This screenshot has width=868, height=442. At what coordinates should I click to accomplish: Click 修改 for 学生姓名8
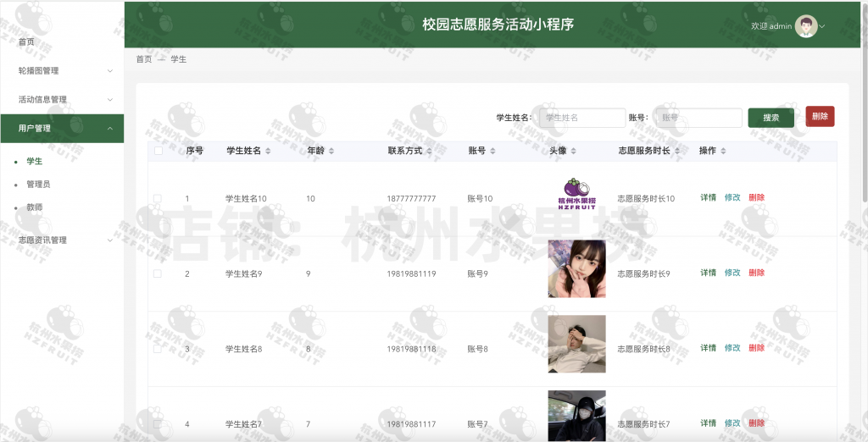coord(732,348)
